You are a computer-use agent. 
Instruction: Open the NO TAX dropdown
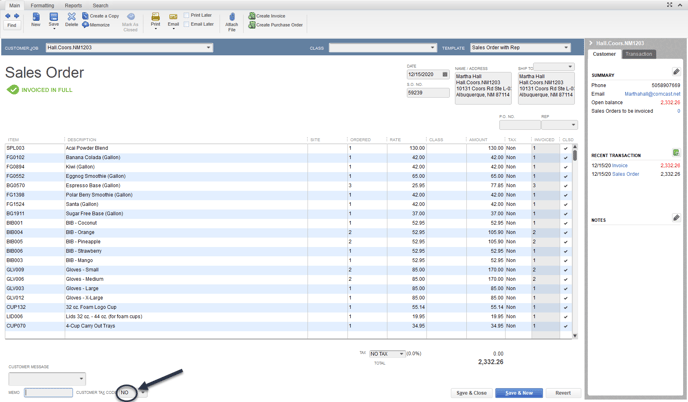[x=401, y=354]
